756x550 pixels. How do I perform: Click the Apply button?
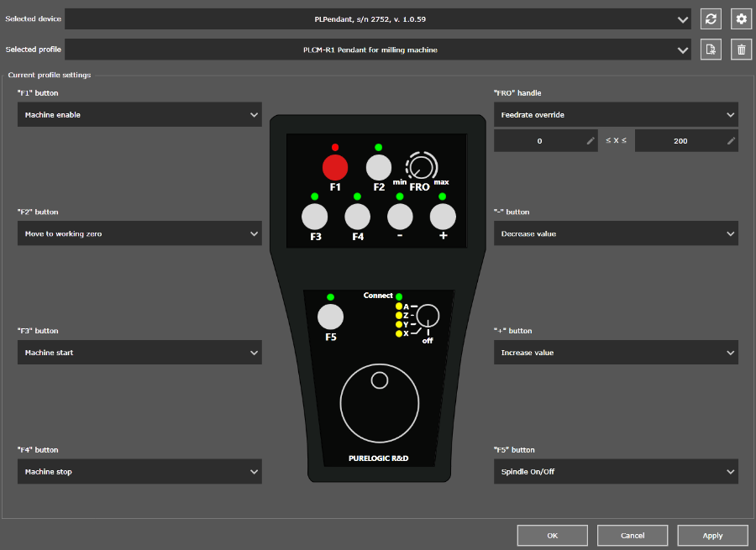(x=712, y=535)
